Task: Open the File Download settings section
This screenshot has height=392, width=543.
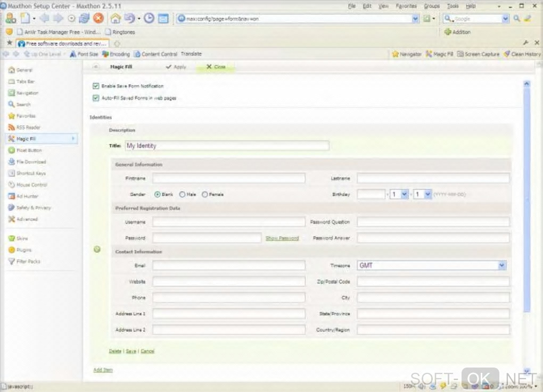Action: [27, 162]
